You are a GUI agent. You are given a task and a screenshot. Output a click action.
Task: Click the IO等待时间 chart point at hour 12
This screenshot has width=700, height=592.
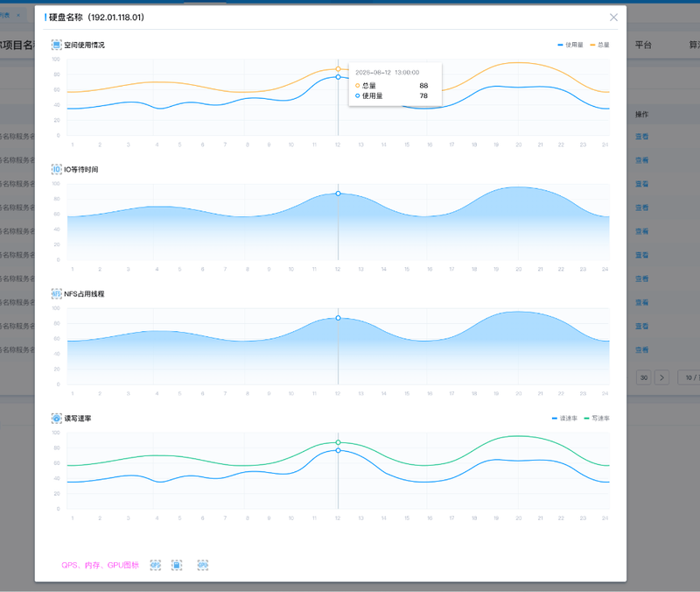click(x=338, y=194)
